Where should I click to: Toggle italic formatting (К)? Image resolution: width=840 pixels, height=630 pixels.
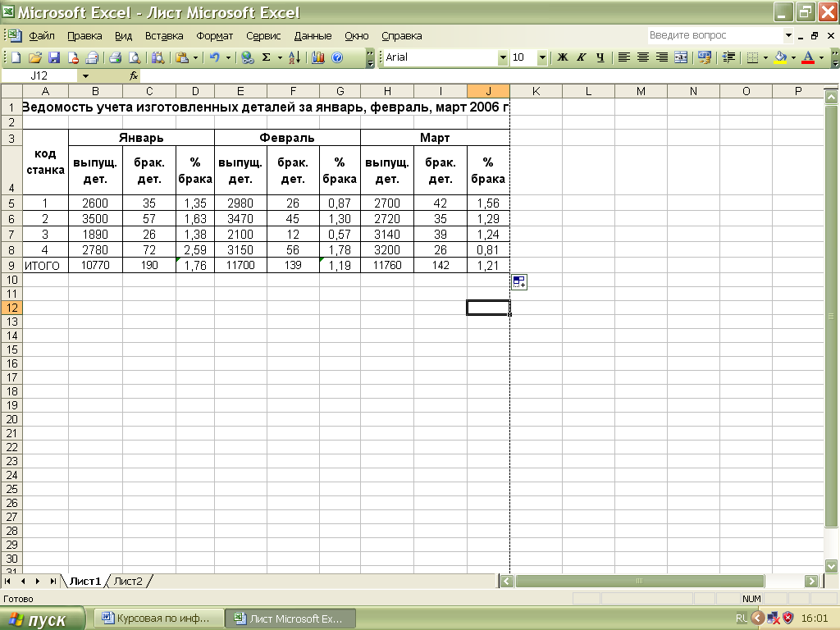tap(582, 57)
